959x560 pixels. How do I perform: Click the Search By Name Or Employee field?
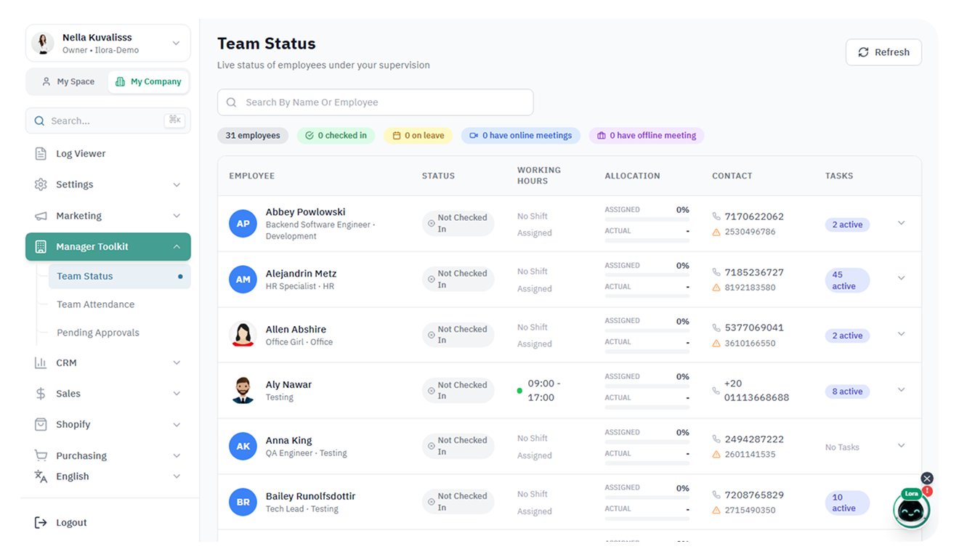pos(376,102)
